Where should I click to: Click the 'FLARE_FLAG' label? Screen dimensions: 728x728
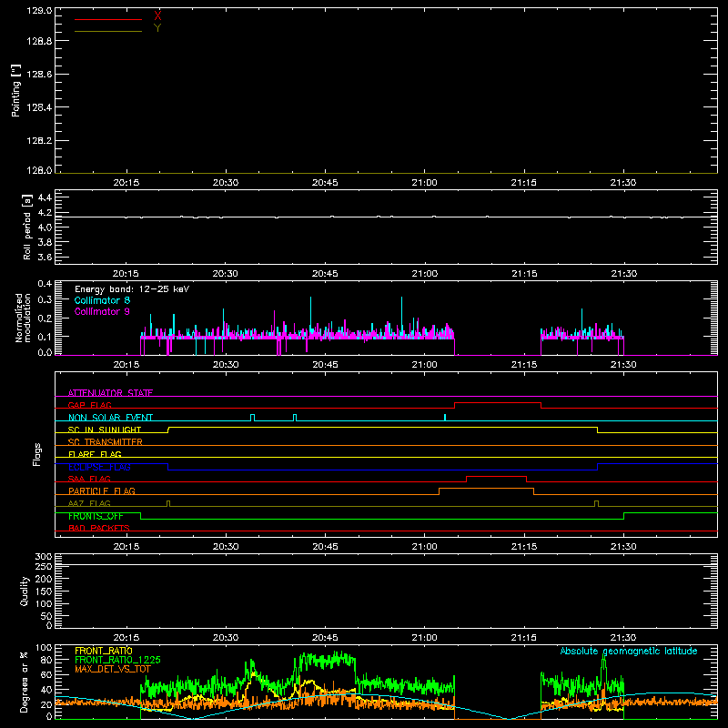tap(95, 454)
